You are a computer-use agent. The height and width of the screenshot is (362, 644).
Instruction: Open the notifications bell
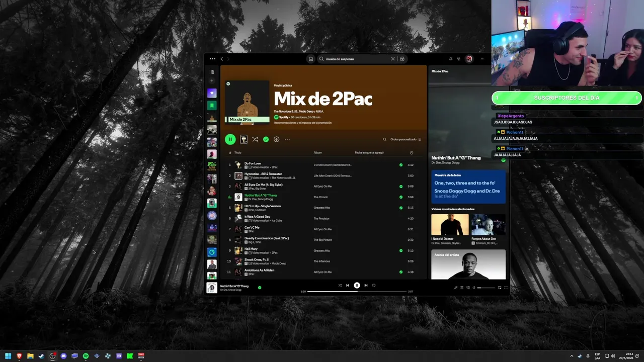click(451, 59)
